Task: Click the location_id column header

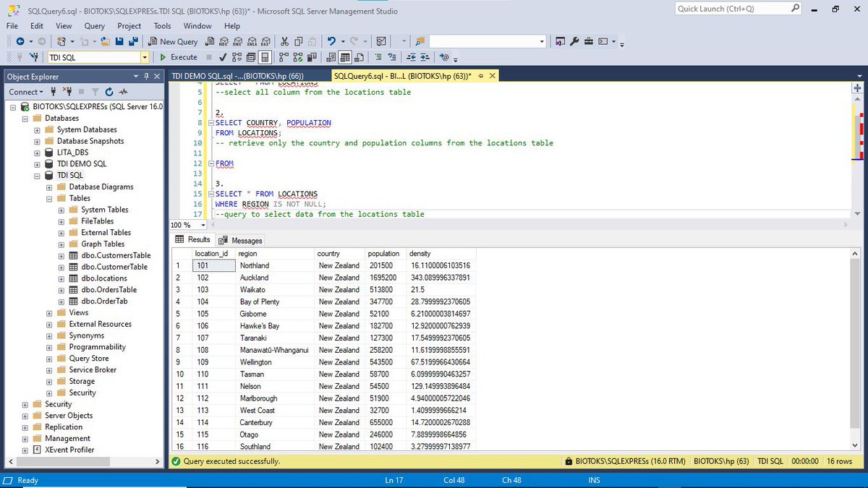Action: click(213, 254)
